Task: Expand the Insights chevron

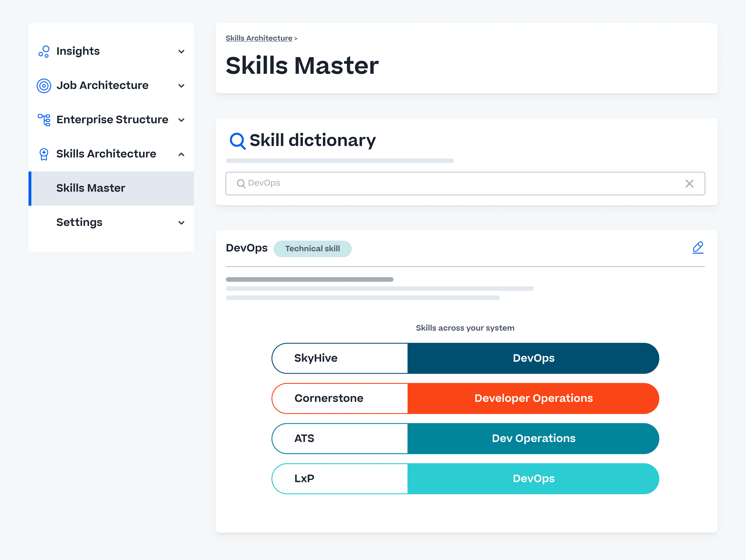Action: point(181,52)
